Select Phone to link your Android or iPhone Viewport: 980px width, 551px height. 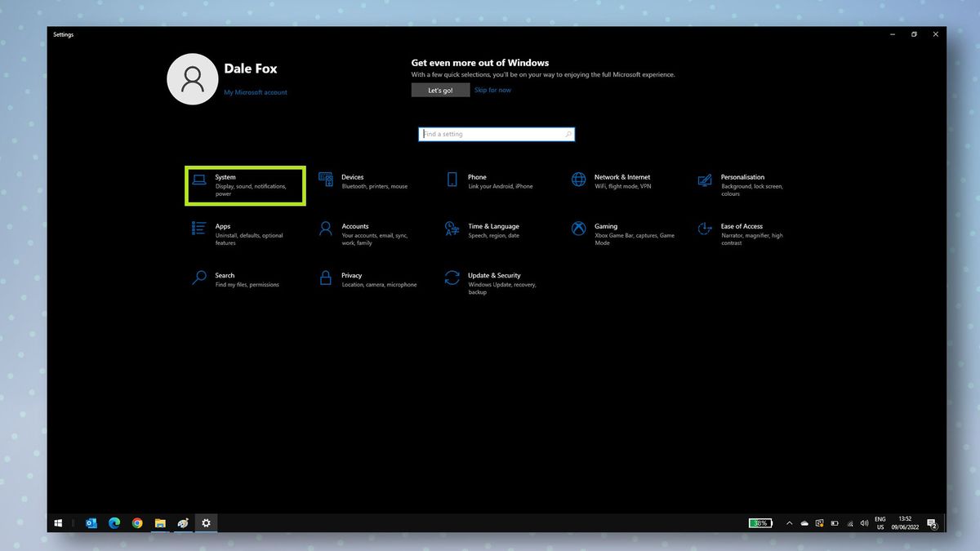490,181
